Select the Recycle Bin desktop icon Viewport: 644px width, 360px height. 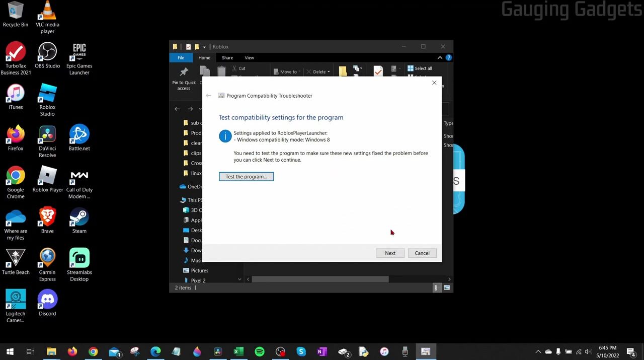click(x=16, y=15)
